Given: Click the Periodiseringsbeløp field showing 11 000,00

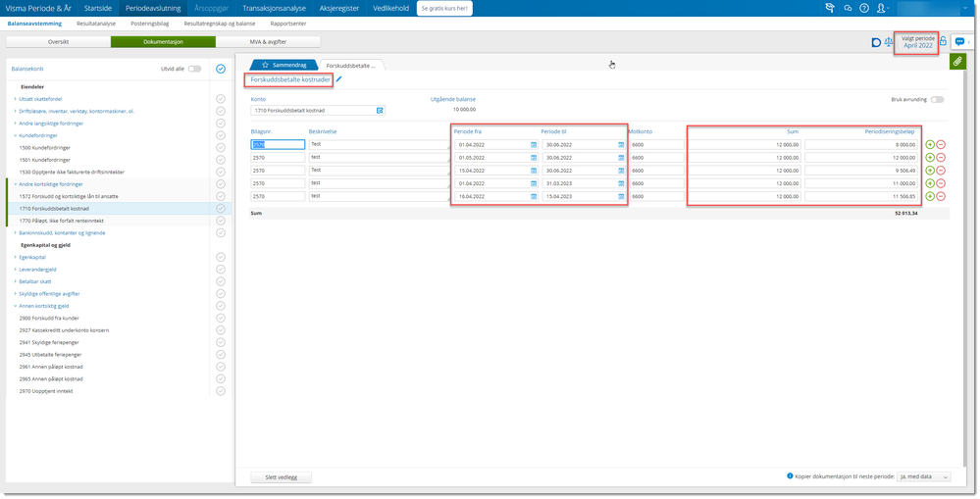Looking at the screenshot, I should 862,183.
